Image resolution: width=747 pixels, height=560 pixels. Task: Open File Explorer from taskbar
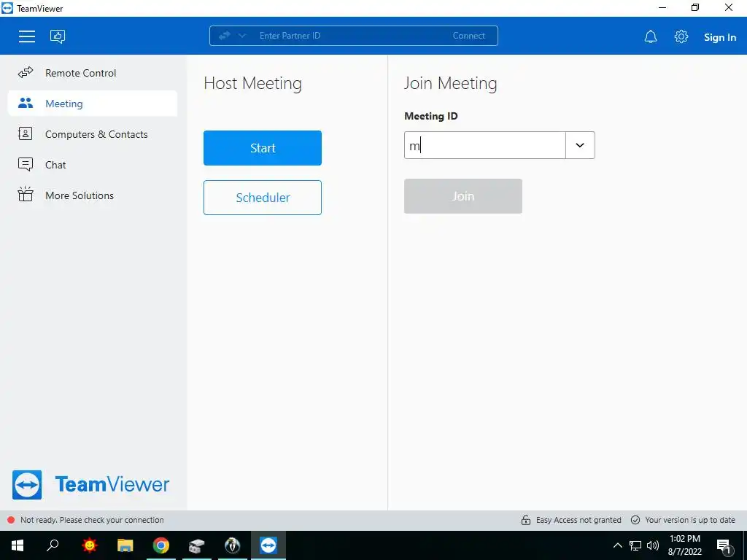(125, 545)
